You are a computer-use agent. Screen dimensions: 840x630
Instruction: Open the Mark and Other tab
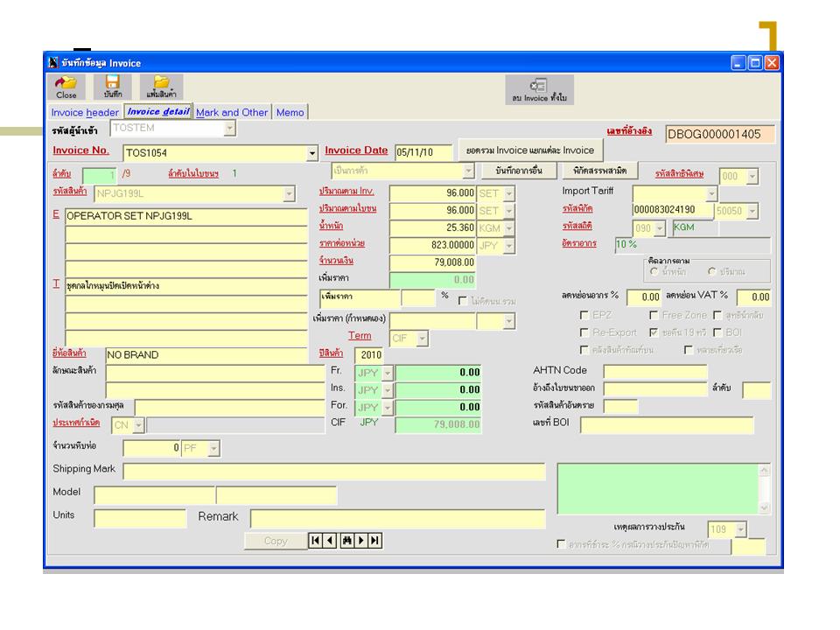pos(232,113)
